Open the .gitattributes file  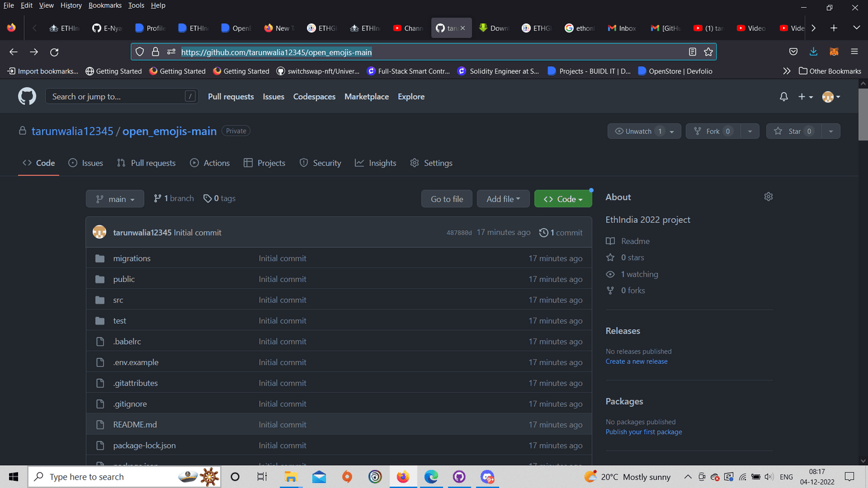136,383
